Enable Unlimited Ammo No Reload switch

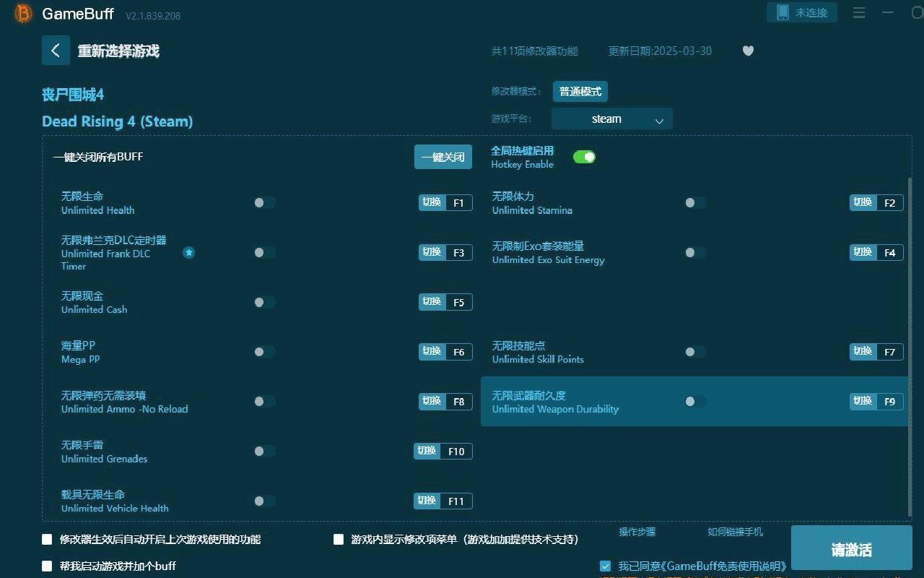[x=264, y=401]
